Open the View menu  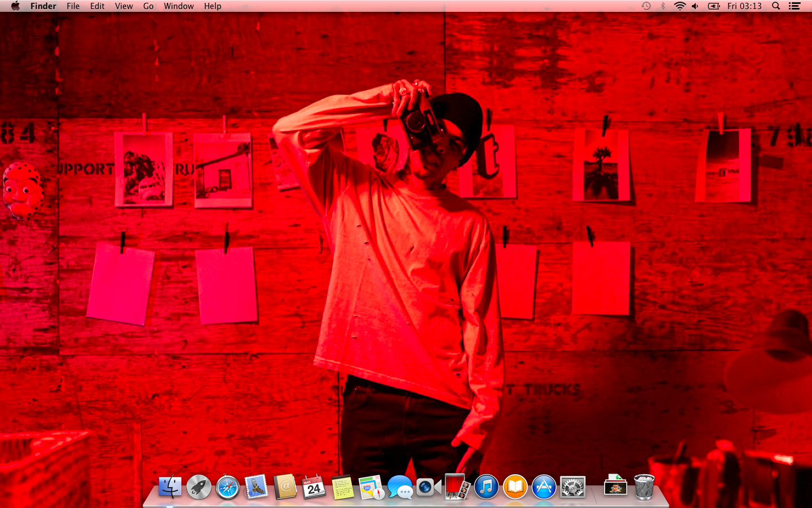(x=124, y=6)
